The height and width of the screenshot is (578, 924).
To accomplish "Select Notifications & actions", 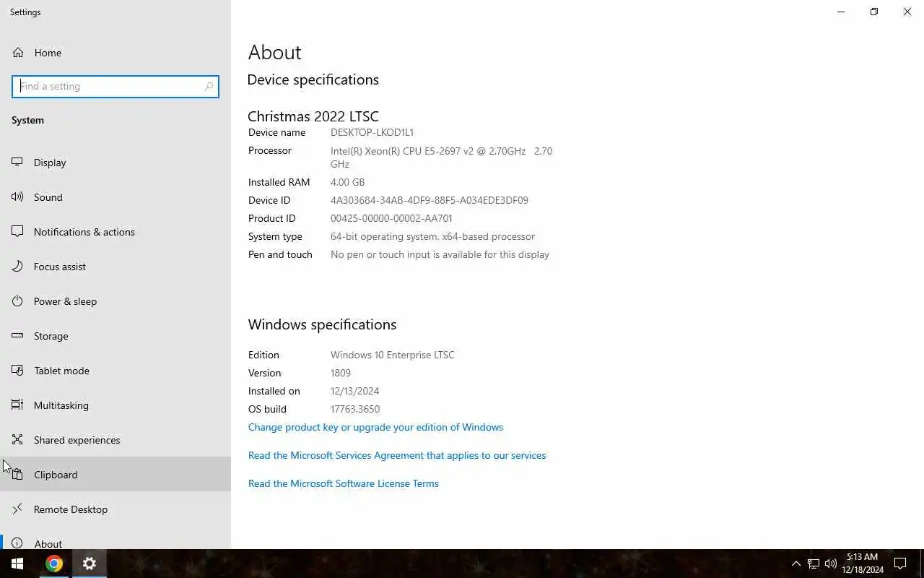I will [x=84, y=232].
